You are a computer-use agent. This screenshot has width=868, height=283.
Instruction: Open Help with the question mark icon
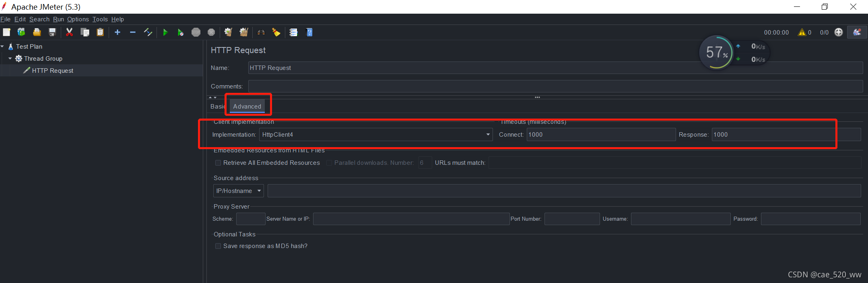(309, 32)
